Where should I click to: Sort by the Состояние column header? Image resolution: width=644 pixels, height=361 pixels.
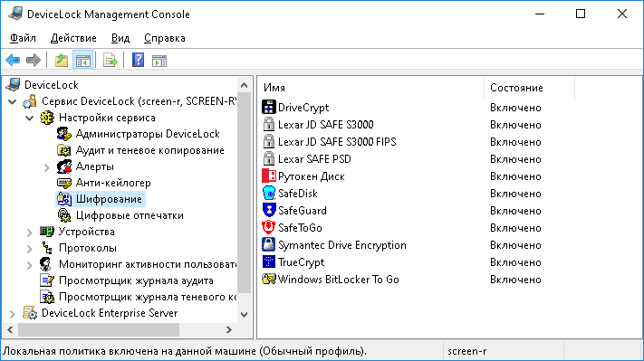[529, 88]
